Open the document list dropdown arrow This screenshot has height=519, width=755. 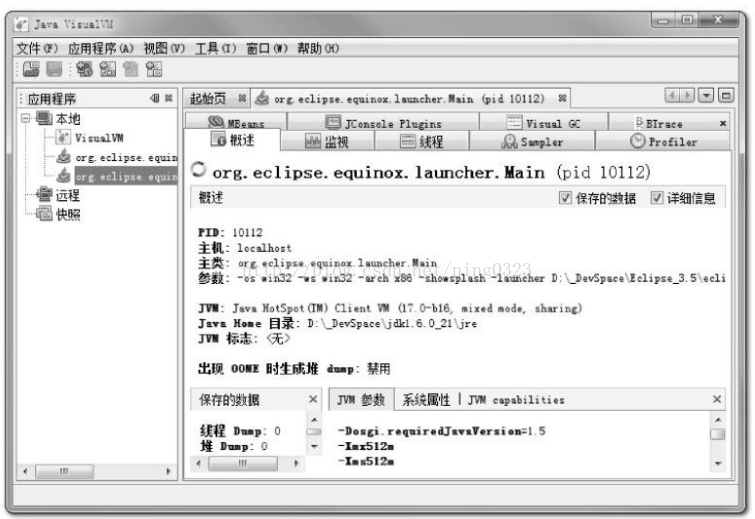click(706, 95)
